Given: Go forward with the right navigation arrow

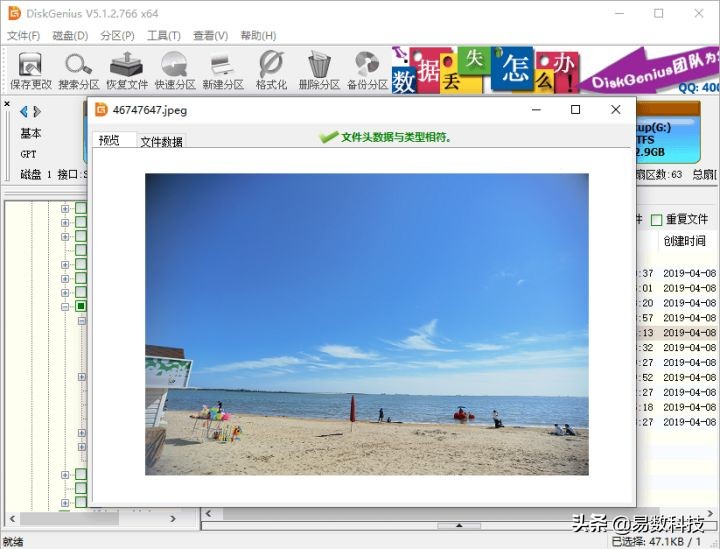Looking at the screenshot, I should pos(37,111).
